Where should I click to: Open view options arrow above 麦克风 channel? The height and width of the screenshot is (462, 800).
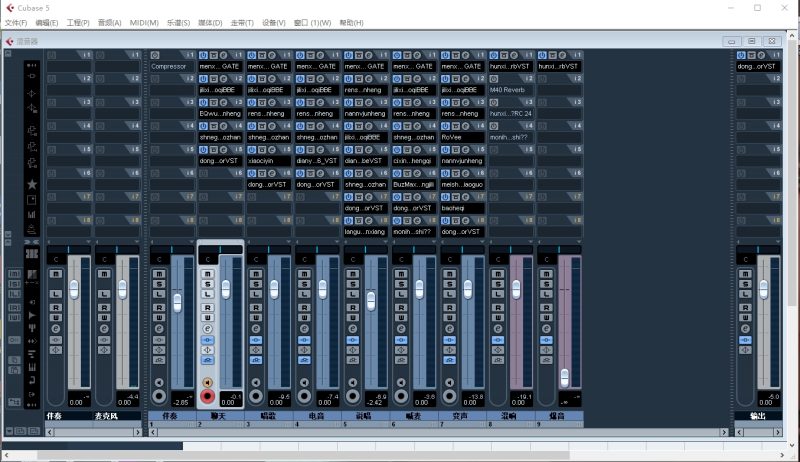pos(137,242)
